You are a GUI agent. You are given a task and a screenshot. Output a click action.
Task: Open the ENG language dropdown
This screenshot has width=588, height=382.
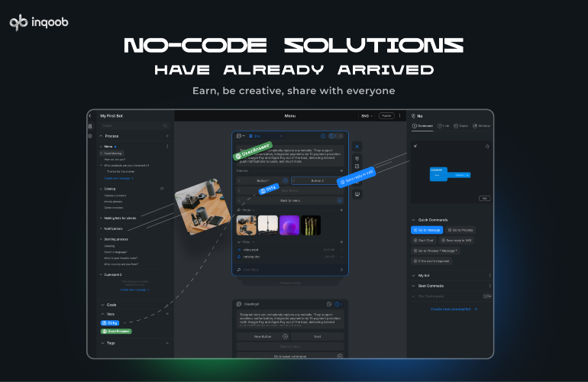[x=367, y=116]
